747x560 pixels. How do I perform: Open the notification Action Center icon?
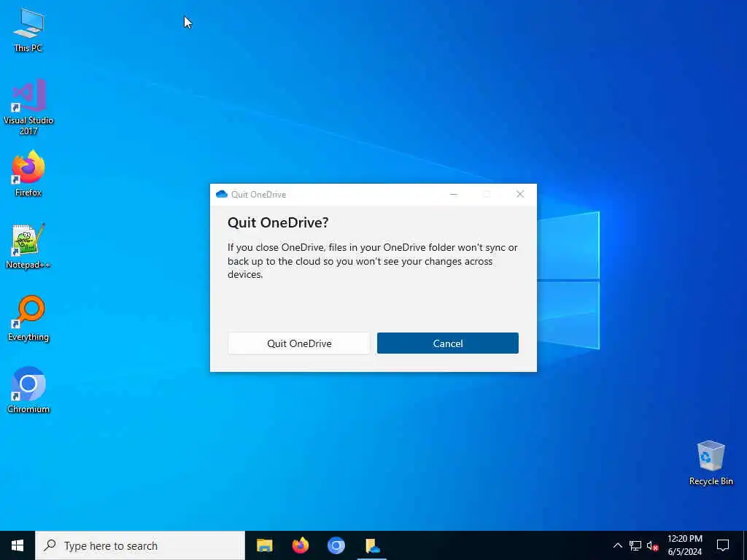(x=723, y=545)
